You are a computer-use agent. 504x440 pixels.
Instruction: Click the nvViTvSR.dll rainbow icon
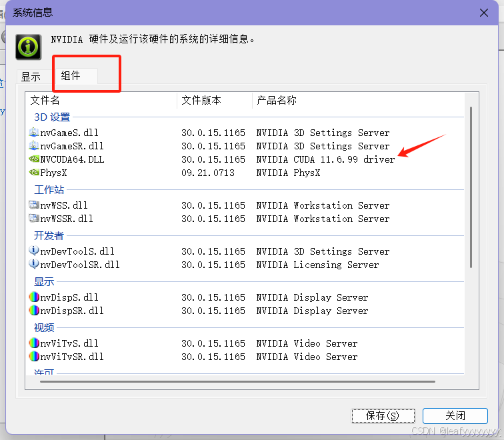[x=34, y=357]
